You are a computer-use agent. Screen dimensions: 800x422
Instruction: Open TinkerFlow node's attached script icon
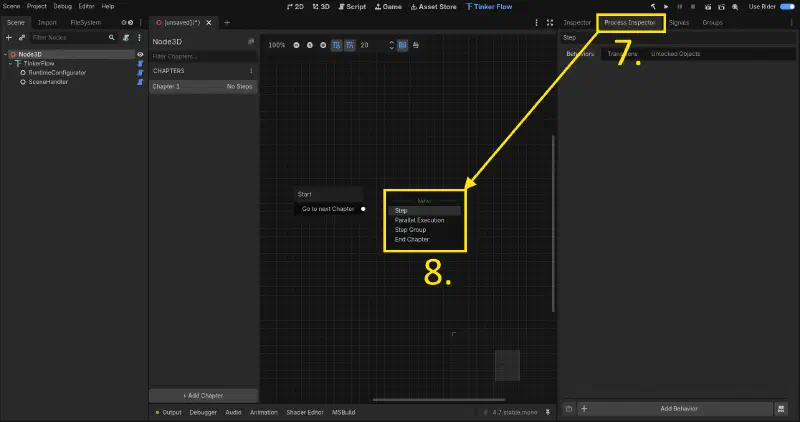tap(140, 63)
